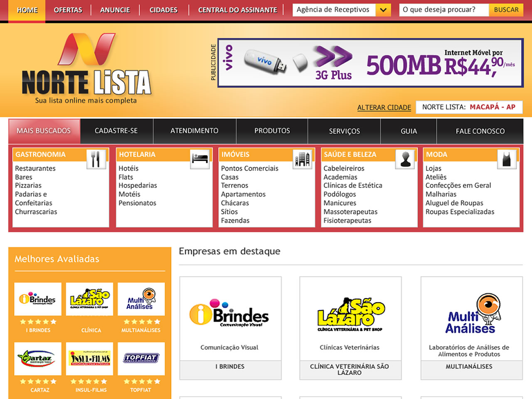Screen dimensions: 532x399
Task: Select the PRODUTOS tab
Action: [272, 131]
